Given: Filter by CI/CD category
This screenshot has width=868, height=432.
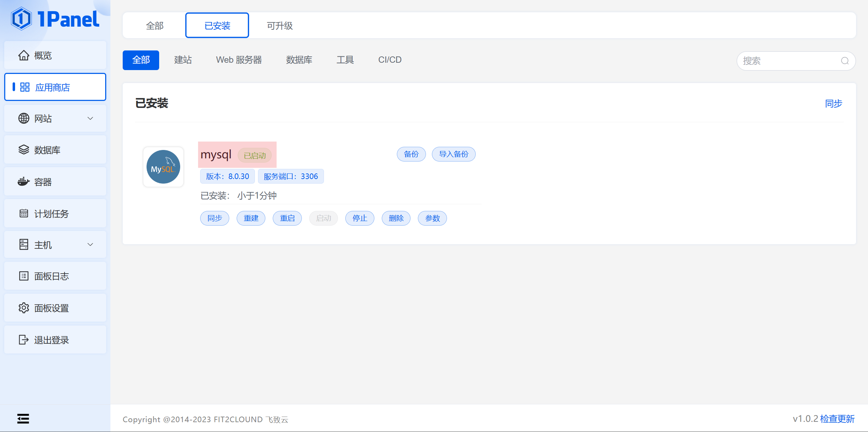Looking at the screenshot, I should (x=390, y=60).
